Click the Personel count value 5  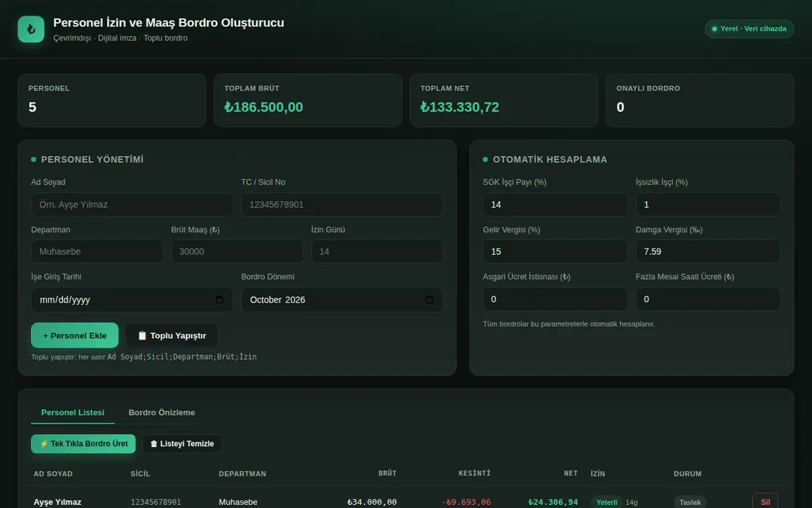(x=32, y=107)
